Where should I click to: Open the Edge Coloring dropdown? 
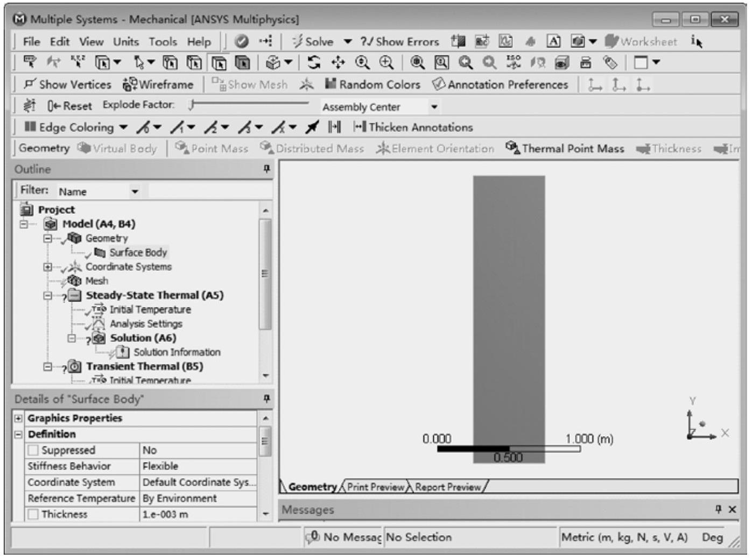[123, 128]
